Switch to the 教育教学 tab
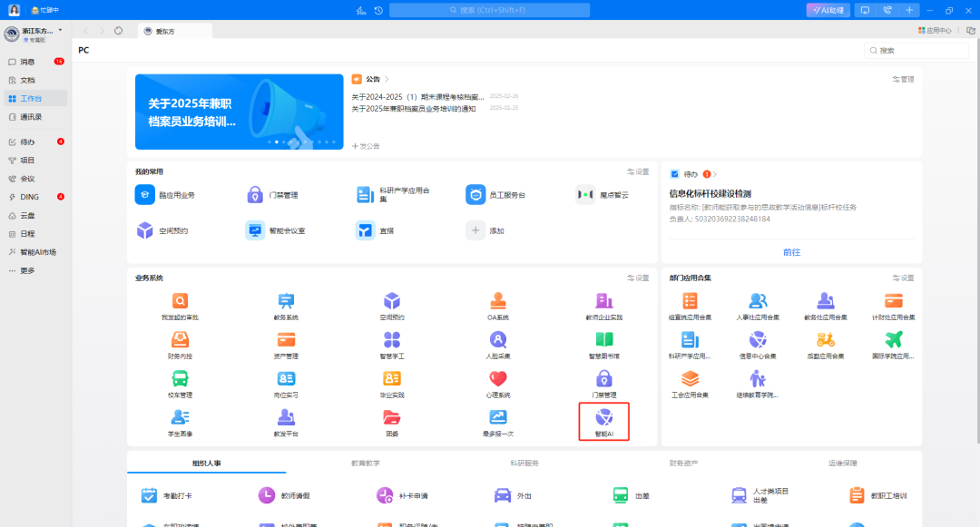The width and height of the screenshot is (980, 527). (365, 463)
